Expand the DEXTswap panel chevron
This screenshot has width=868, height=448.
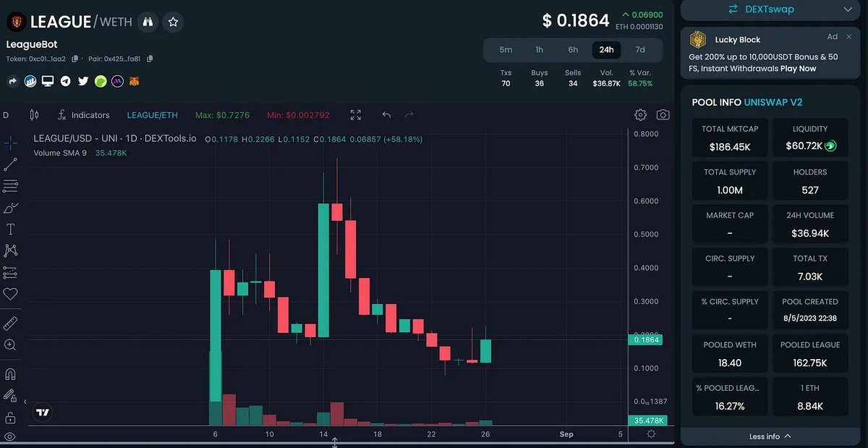(848, 9)
